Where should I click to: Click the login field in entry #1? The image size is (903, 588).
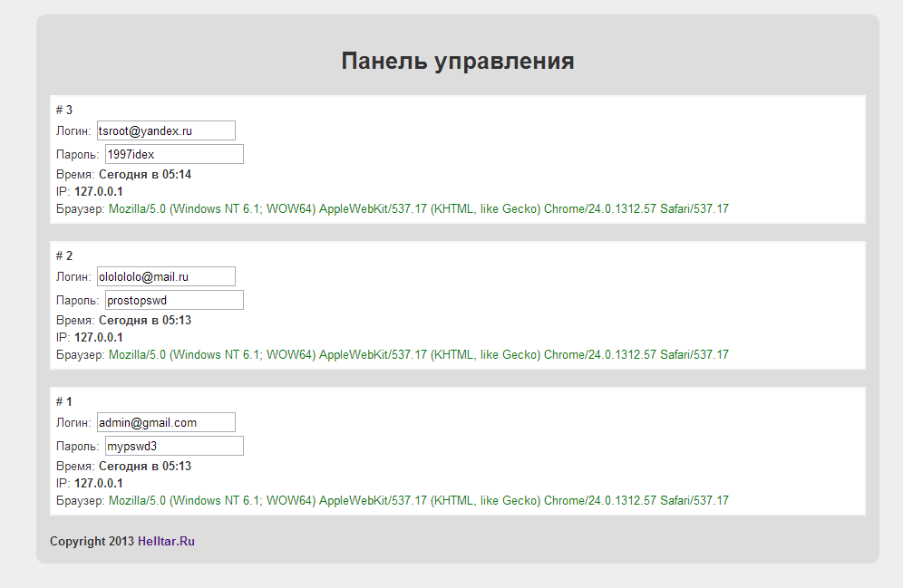click(x=166, y=422)
